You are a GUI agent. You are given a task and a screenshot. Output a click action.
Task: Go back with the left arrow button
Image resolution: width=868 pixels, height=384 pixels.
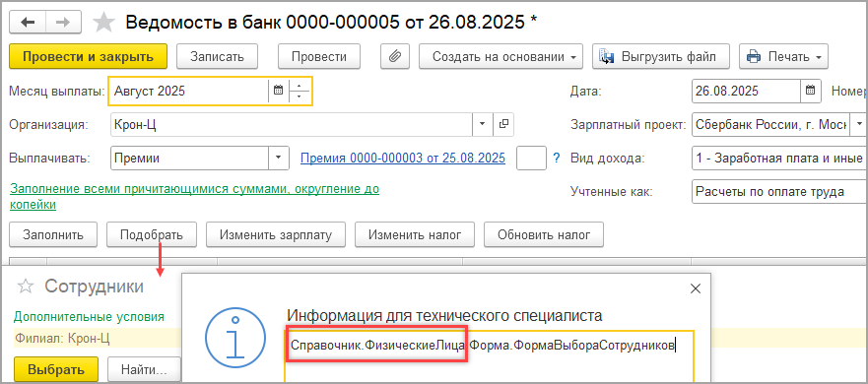pos(28,22)
